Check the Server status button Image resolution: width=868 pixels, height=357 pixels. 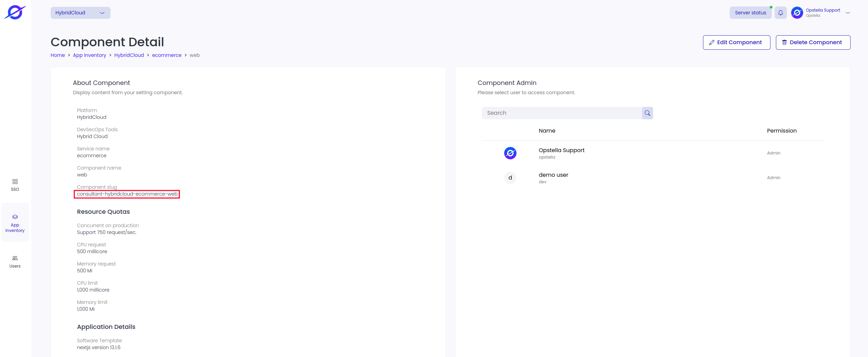751,13
